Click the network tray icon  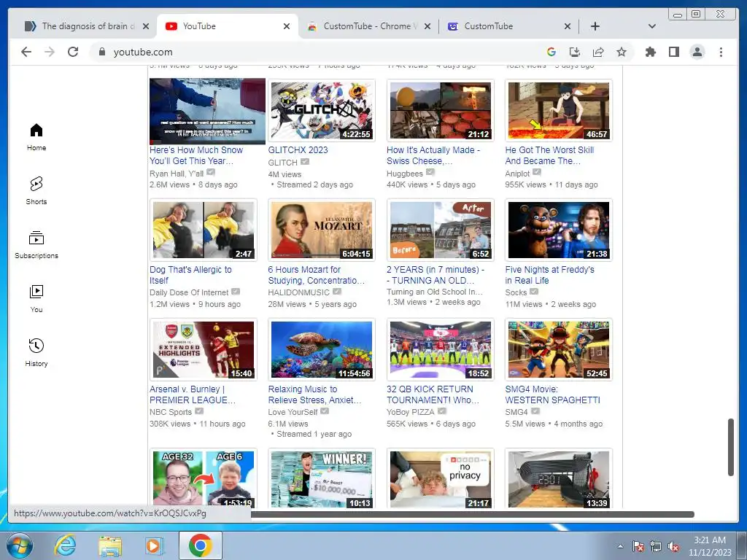tap(656, 547)
